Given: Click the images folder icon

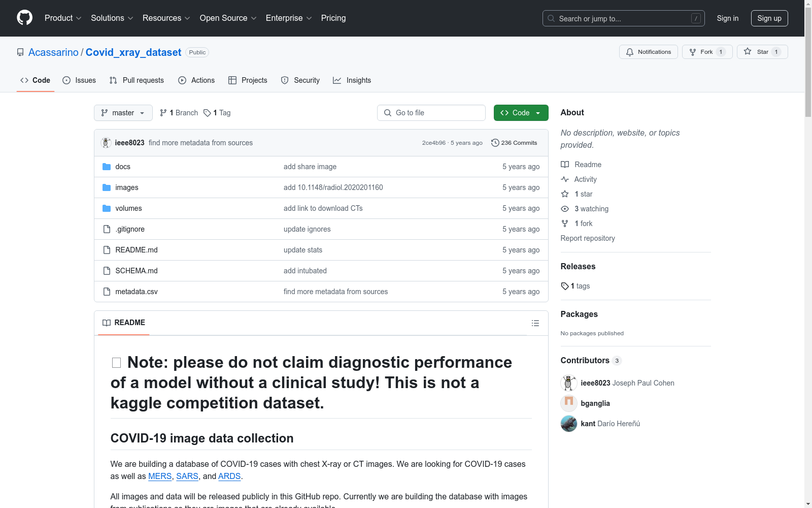Looking at the screenshot, I should pos(107,187).
